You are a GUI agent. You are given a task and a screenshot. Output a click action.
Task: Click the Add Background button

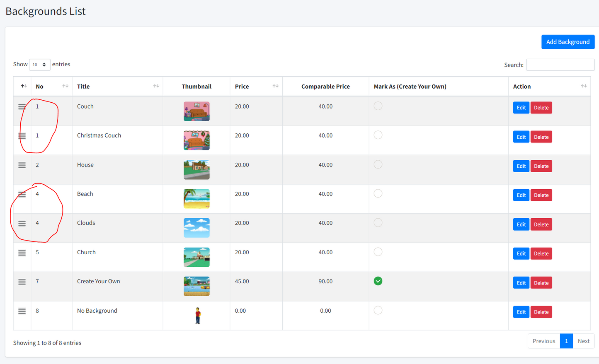point(567,42)
